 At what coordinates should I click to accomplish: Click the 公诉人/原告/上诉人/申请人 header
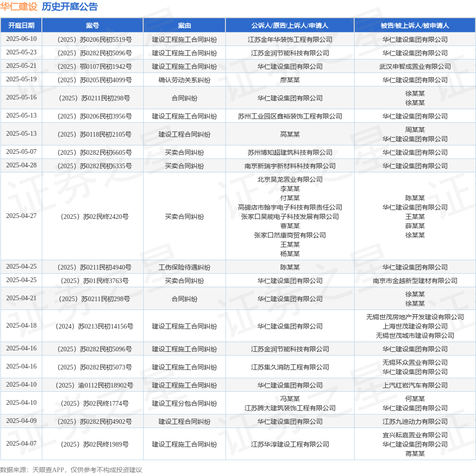(290, 26)
